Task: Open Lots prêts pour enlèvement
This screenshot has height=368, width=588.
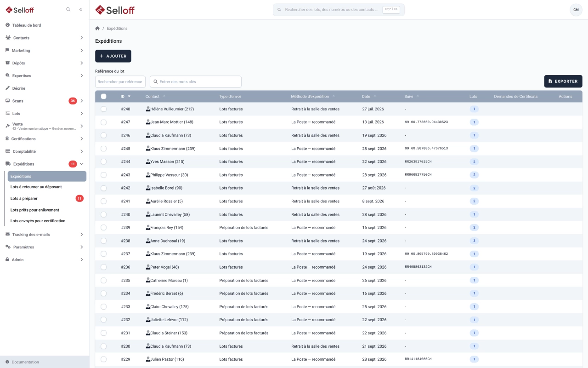Action: [47, 210]
